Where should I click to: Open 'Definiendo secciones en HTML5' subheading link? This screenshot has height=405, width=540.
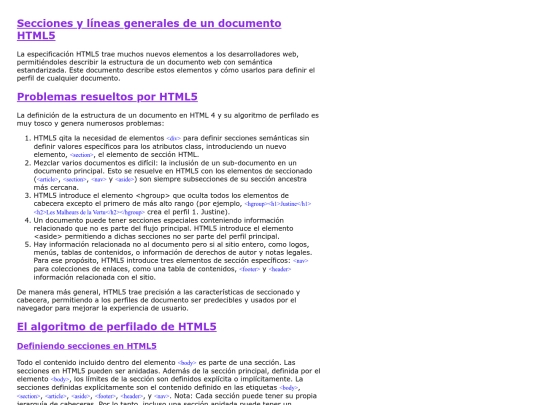(86, 346)
